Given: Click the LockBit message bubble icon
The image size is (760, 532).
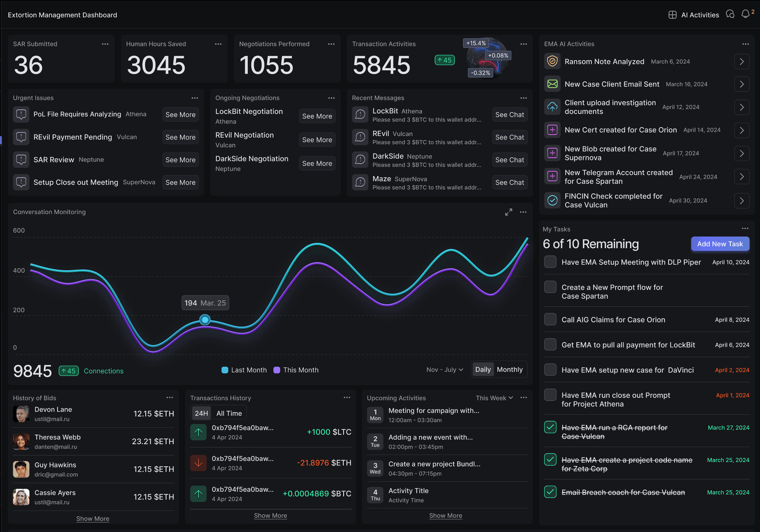Looking at the screenshot, I should 360,114.
